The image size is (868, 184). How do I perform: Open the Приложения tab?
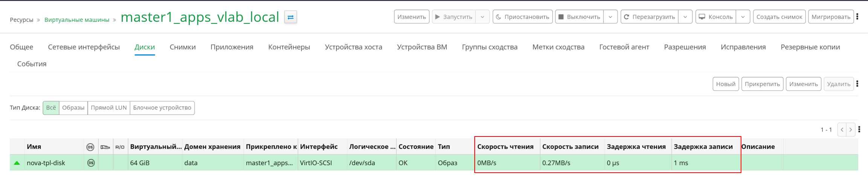[x=232, y=47]
